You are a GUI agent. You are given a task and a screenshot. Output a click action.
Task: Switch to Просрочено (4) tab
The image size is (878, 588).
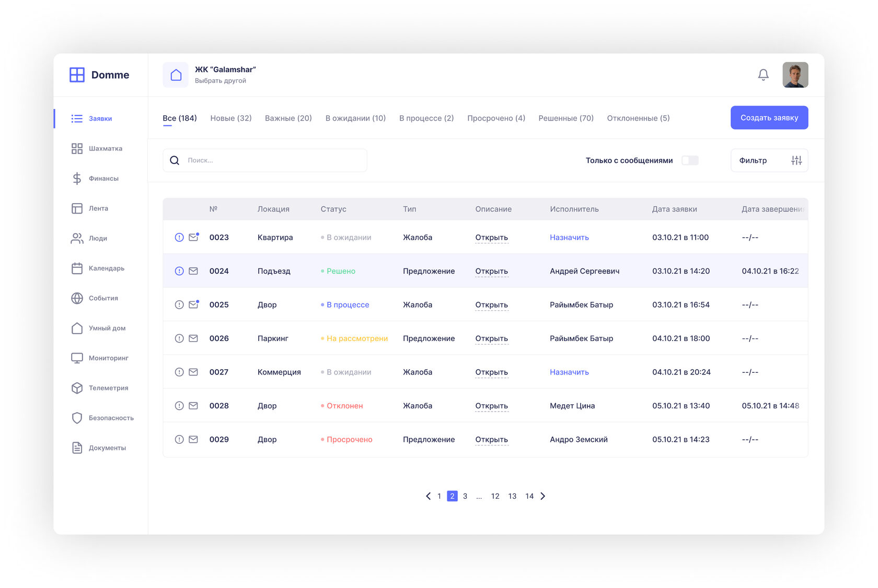(496, 118)
